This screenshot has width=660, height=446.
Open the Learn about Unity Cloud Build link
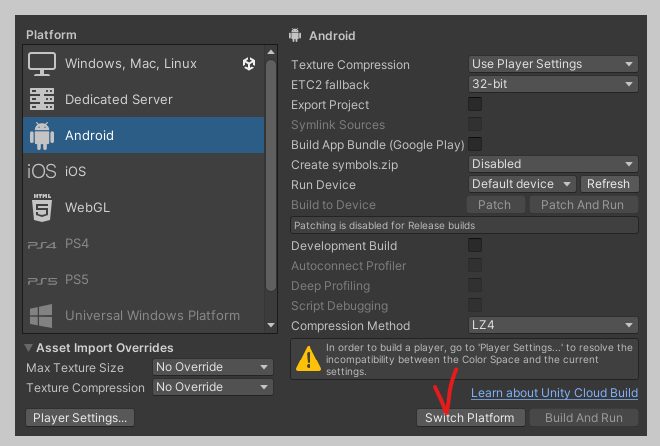click(x=554, y=393)
